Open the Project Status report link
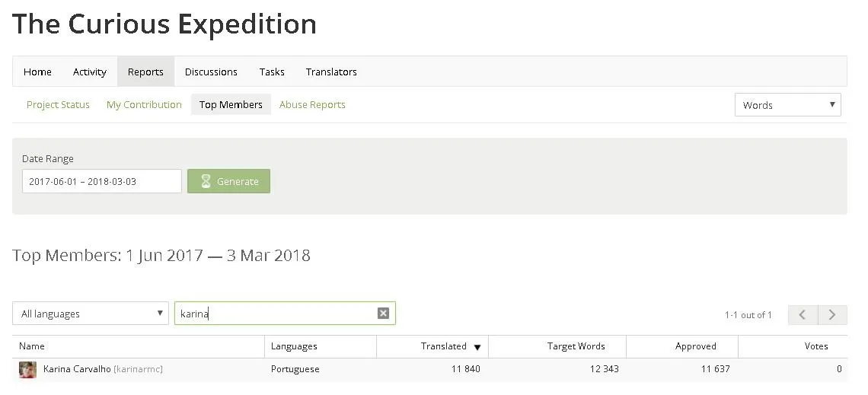The height and width of the screenshot is (395, 868). (58, 104)
